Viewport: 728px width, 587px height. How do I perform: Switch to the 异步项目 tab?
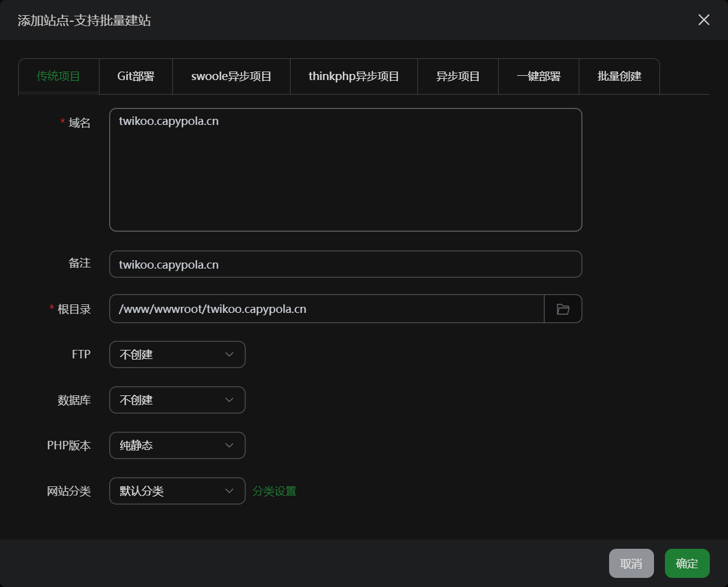(x=458, y=76)
